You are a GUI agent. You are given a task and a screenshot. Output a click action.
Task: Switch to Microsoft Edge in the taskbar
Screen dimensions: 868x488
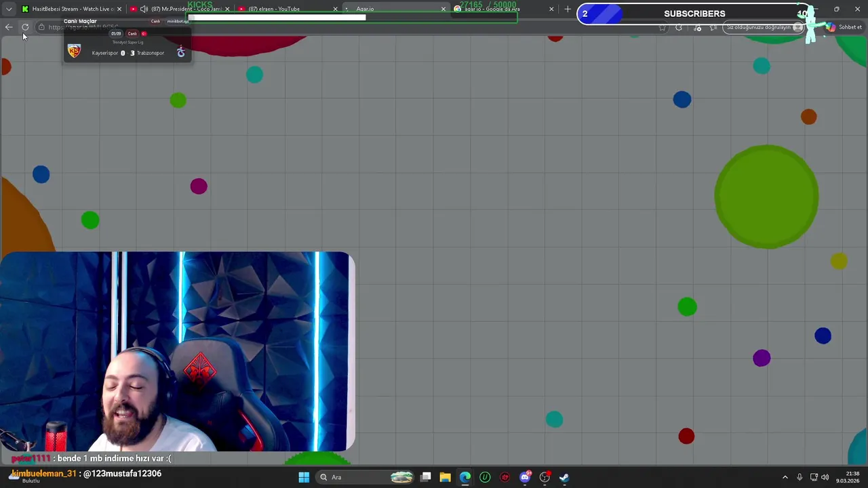point(465,477)
